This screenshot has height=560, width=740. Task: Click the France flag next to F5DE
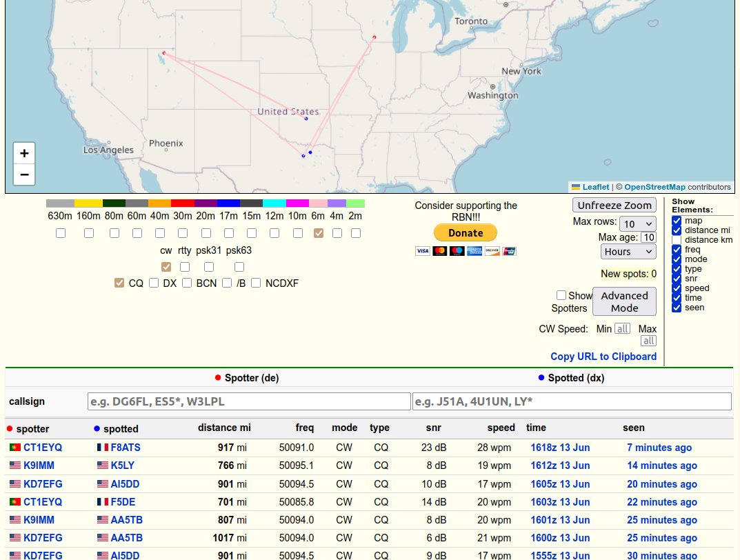[102, 502]
